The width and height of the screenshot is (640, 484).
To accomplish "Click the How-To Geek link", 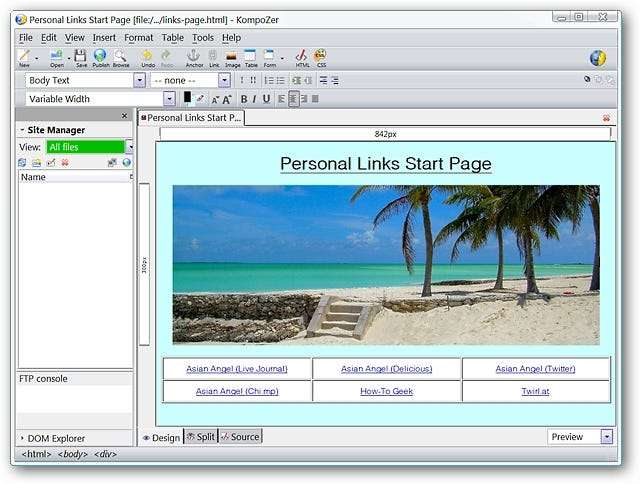I will click(386, 391).
